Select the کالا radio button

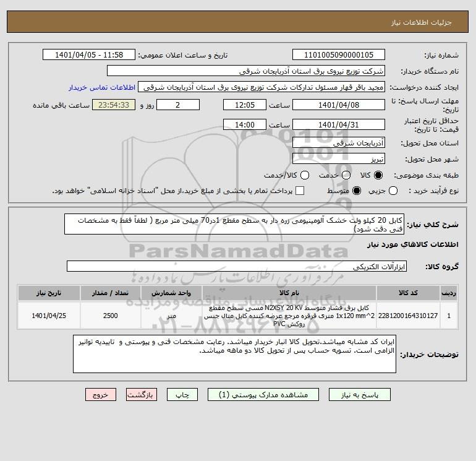pos(378,175)
